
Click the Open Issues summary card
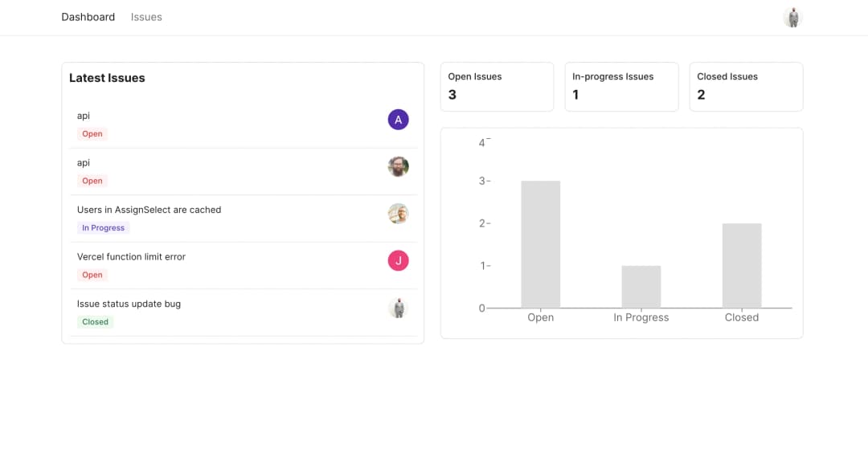[497, 87]
